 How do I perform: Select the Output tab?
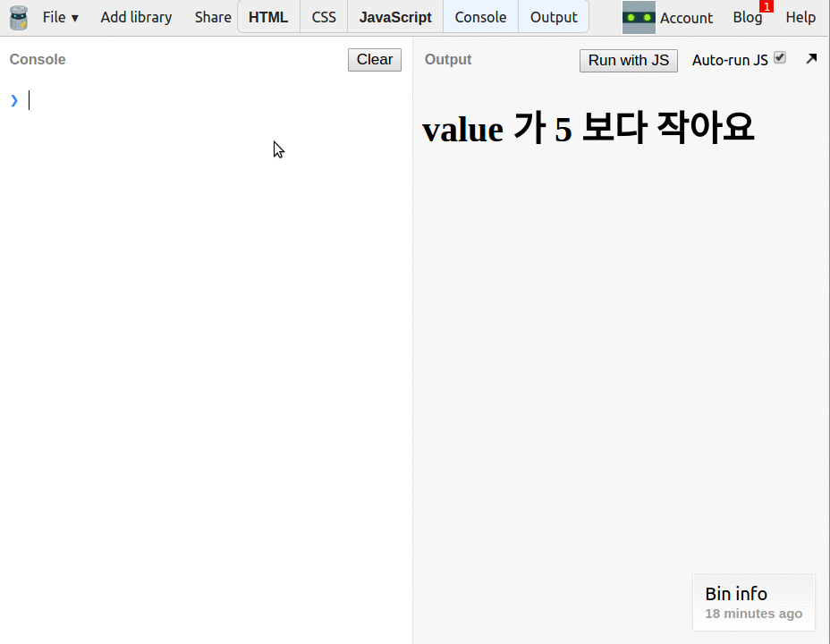point(554,16)
